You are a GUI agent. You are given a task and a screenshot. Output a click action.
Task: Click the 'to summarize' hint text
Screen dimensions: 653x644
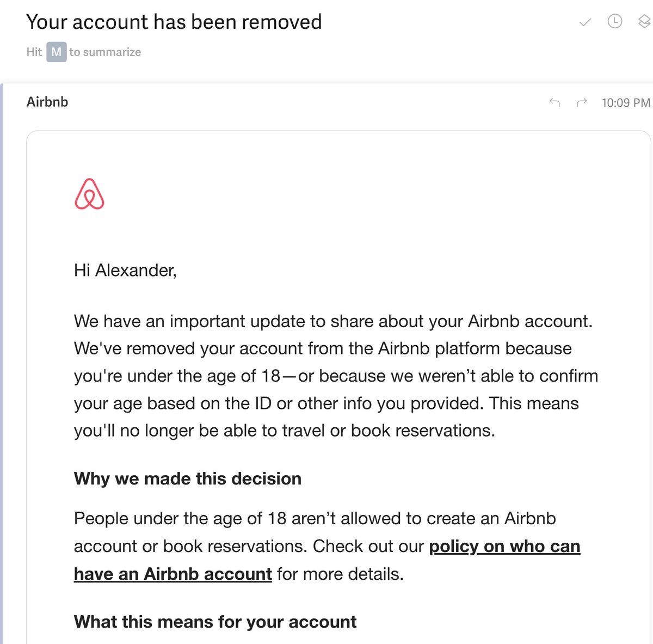(x=105, y=52)
